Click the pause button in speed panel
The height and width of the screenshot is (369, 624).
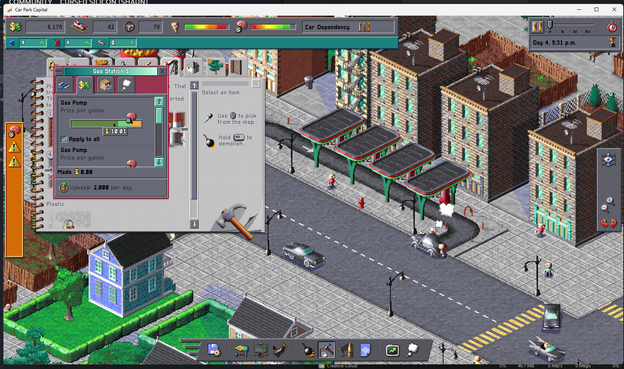coord(537,27)
